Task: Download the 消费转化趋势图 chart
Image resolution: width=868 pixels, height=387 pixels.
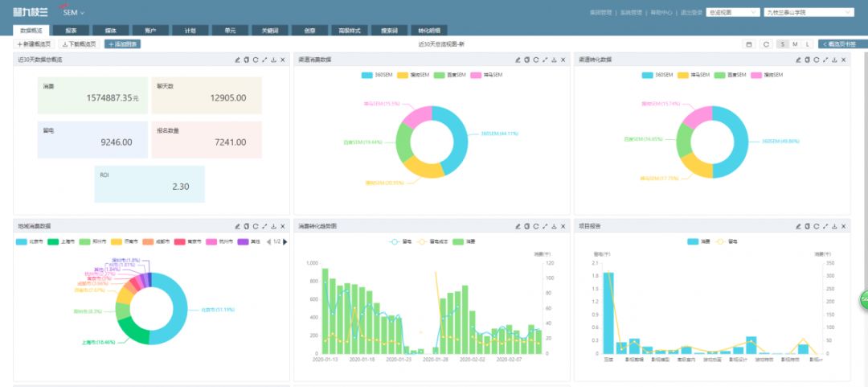Action: [x=554, y=226]
